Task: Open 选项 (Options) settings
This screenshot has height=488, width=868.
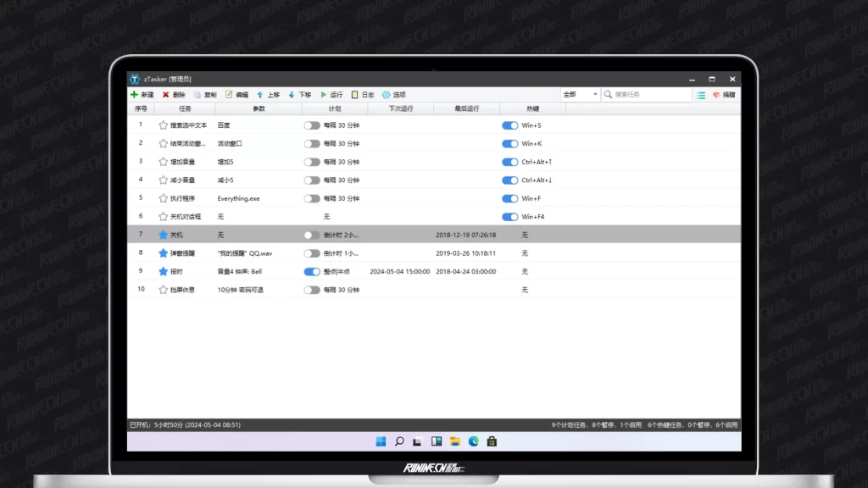Action: (x=387, y=95)
